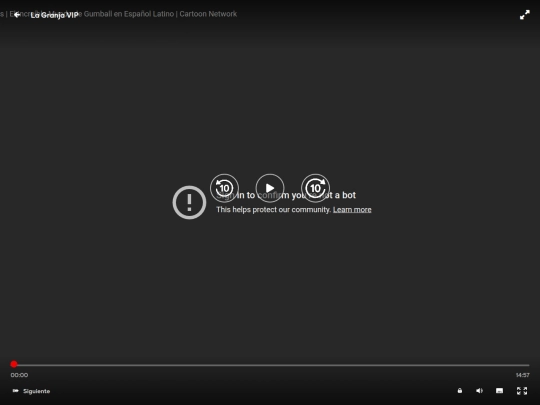Screen dimensions: 540x405
Task: Enter fullscreen using the four-arrows icon
Action: click(522, 391)
